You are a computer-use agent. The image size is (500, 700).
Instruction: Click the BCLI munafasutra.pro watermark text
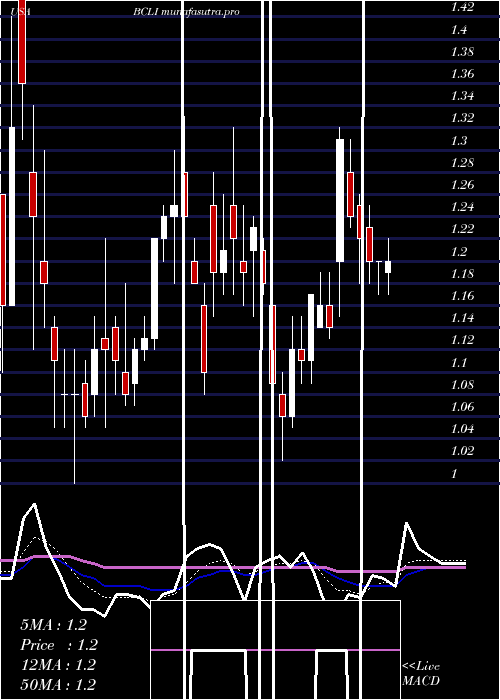click(186, 12)
